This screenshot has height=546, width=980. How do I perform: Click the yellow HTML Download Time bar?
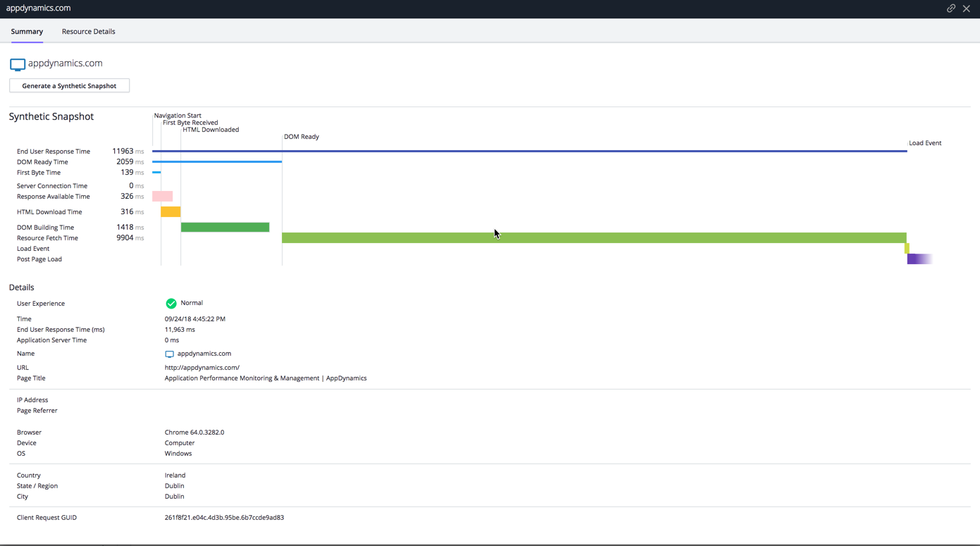coord(170,212)
